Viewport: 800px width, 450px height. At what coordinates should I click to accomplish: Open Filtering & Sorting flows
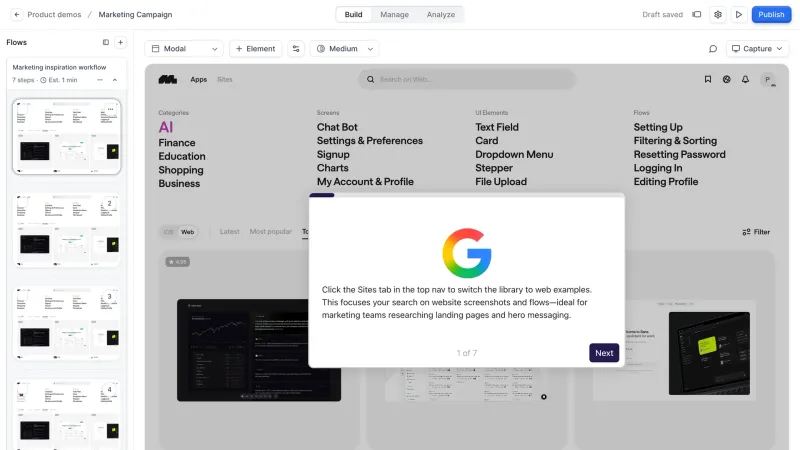pyautogui.click(x=675, y=141)
